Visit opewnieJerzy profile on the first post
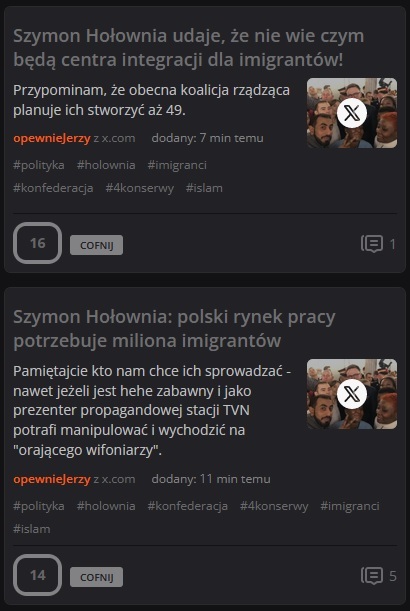Viewport: 410px width, 611px height. [x=52, y=138]
